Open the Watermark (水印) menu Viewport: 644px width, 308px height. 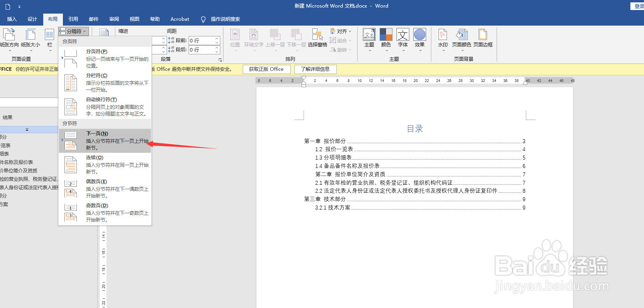(x=443, y=40)
